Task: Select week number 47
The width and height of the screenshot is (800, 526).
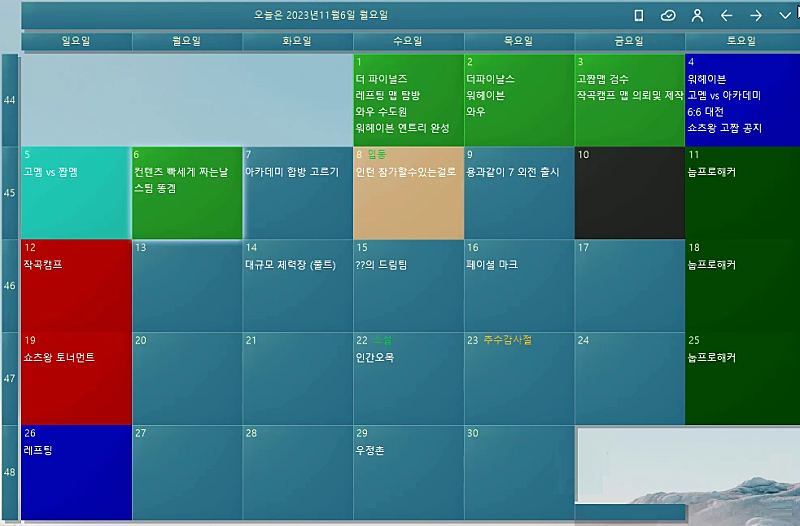Action: click(x=10, y=379)
